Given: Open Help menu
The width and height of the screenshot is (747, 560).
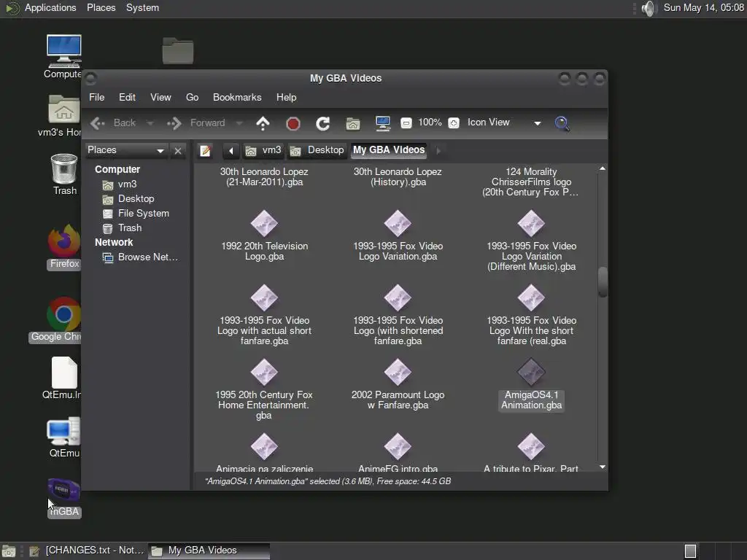Looking at the screenshot, I should coord(286,97).
